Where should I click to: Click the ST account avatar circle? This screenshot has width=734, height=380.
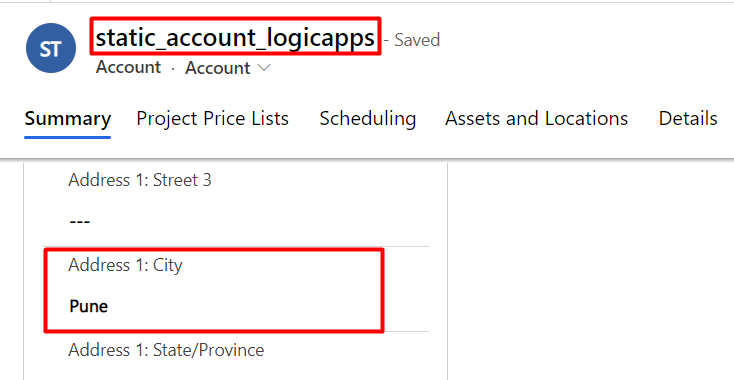click(51, 48)
